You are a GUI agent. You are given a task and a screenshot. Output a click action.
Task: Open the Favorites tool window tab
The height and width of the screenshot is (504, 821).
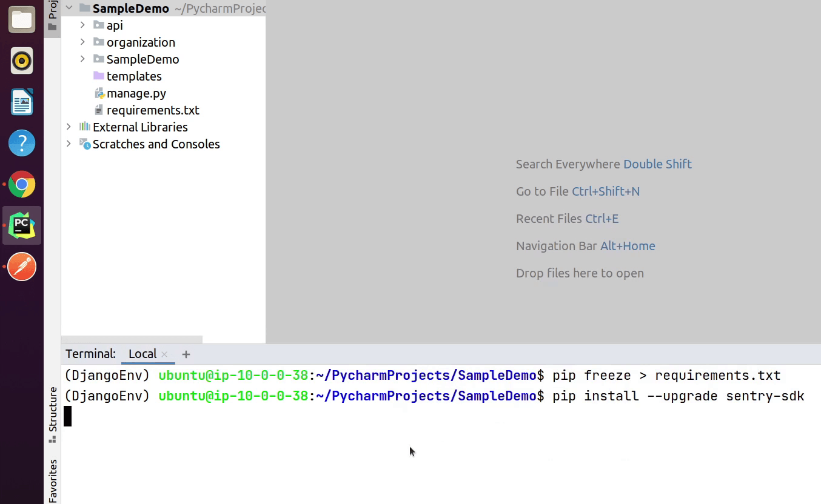53,481
